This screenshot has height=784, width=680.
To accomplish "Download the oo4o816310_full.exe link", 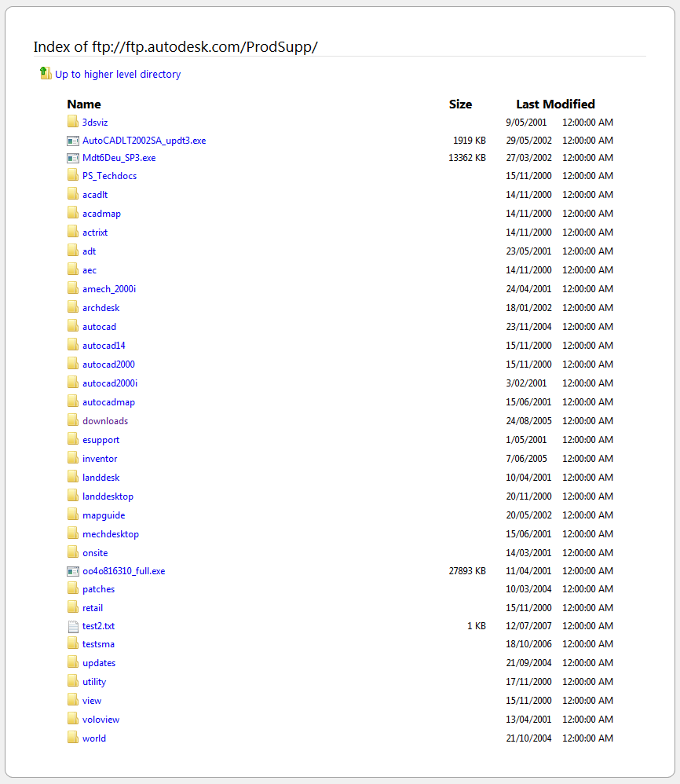I will [x=123, y=571].
